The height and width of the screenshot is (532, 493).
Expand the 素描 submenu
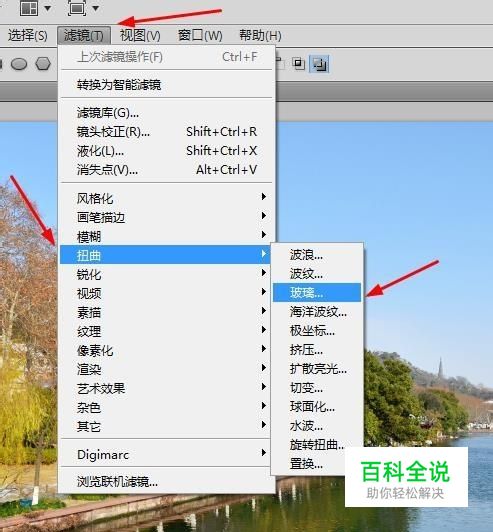[165, 311]
